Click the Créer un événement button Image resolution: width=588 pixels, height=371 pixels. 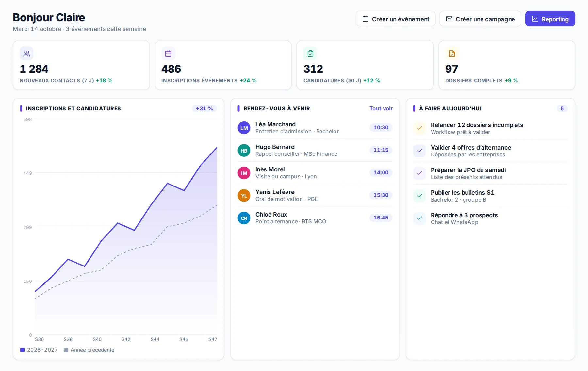pos(396,19)
